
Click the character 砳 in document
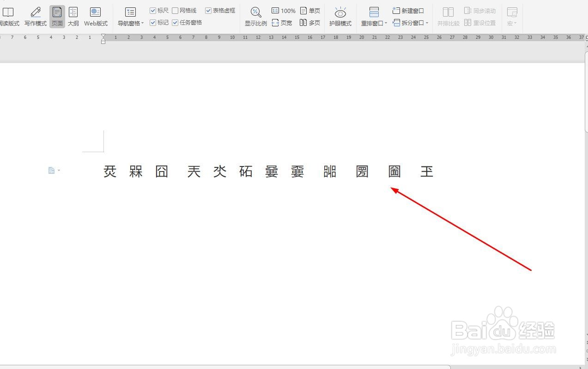point(246,172)
